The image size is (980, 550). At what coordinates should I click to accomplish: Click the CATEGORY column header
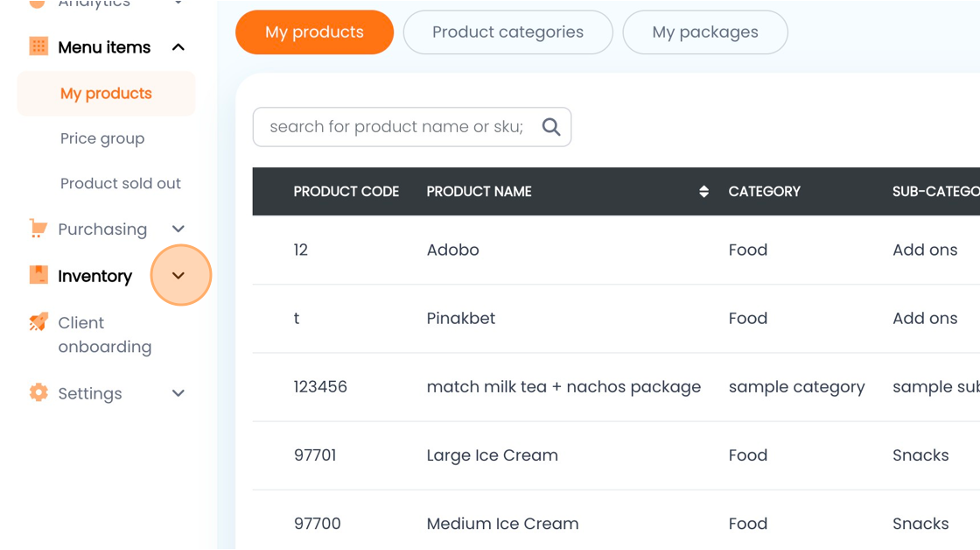coord(765,192)
